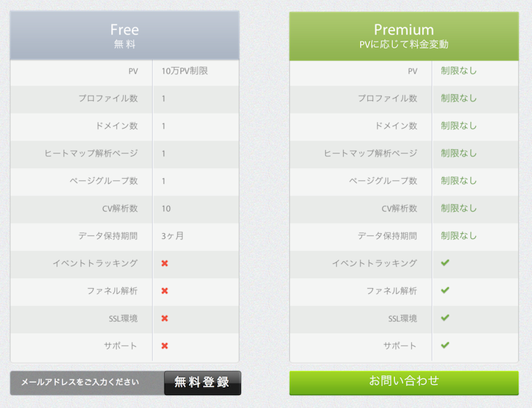
Task: Click the green checkmark beside SSL環境
Action: [445, 318]
